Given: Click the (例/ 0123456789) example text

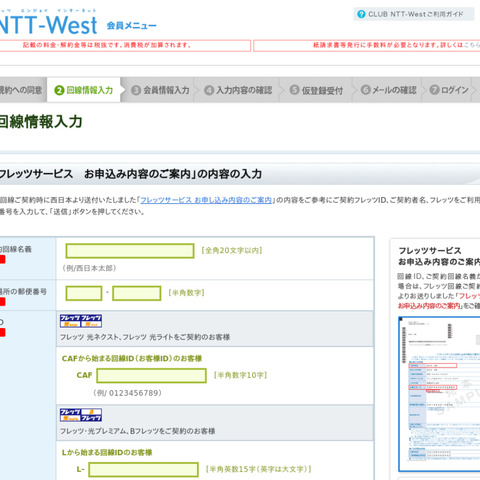Looking at the screenshot, I should pos(127,393).
